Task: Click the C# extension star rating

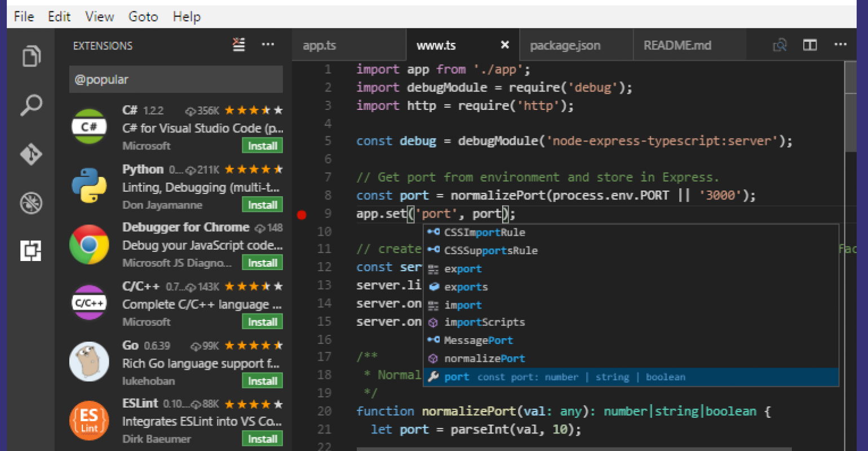Action: [x=254, y=110]
